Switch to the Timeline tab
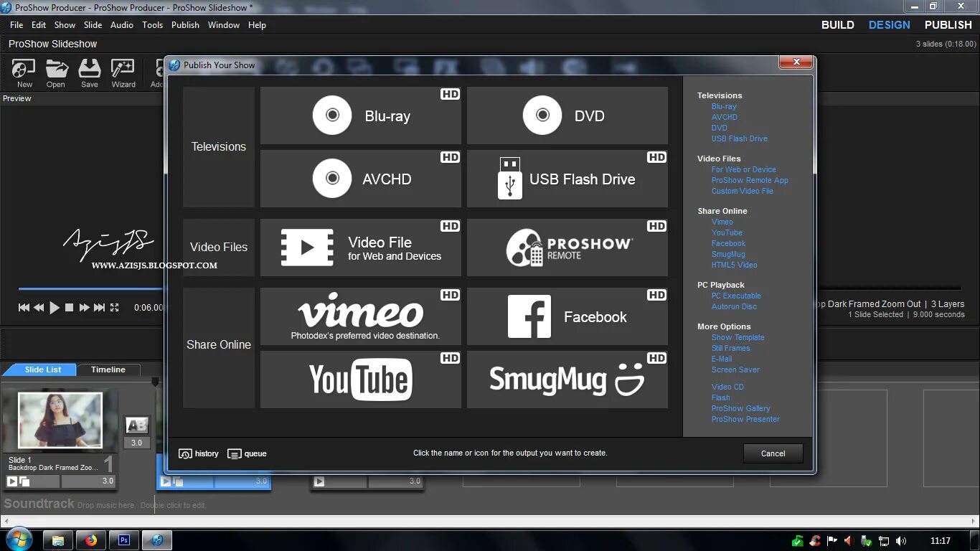The image size is (980, 551). [108, 369]
